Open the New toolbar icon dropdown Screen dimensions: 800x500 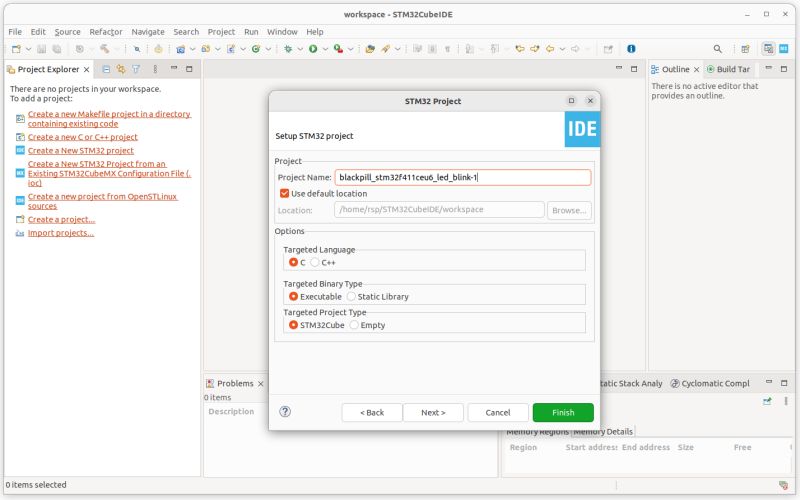click(x=29, y=49)
